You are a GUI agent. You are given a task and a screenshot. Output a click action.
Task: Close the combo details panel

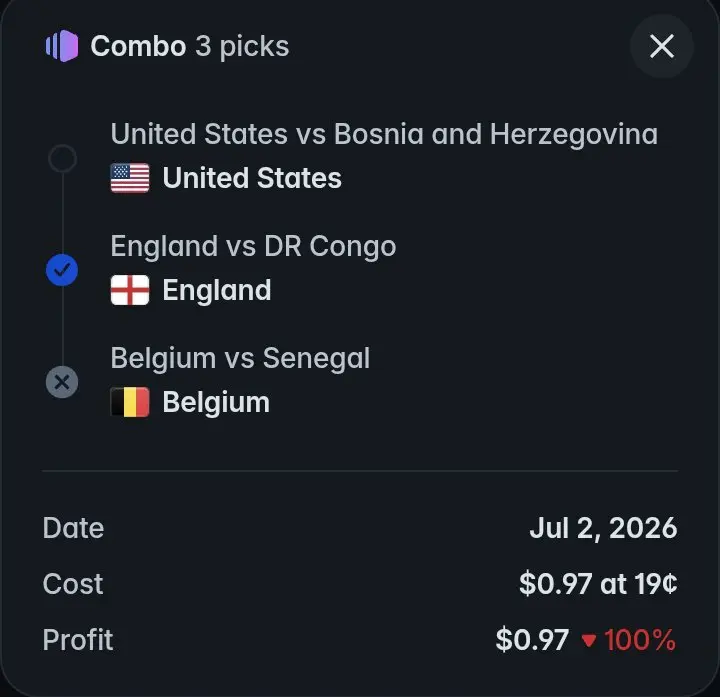pos(661,46)
